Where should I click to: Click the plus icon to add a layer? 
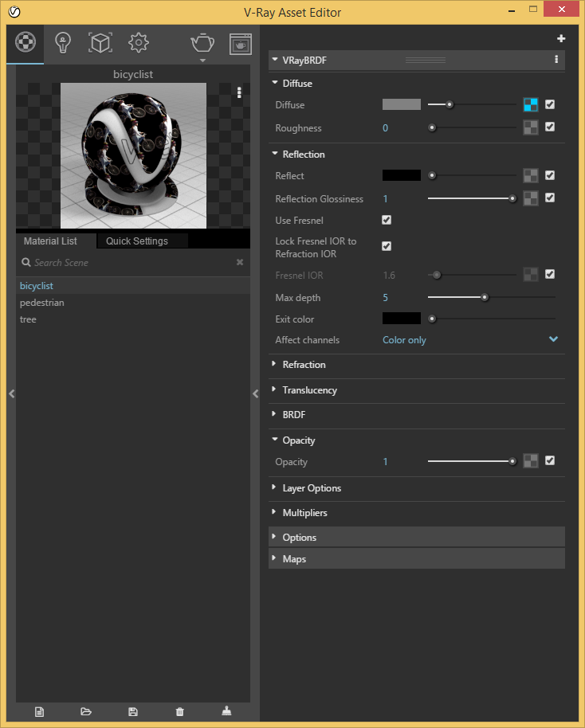click(561, 38)
